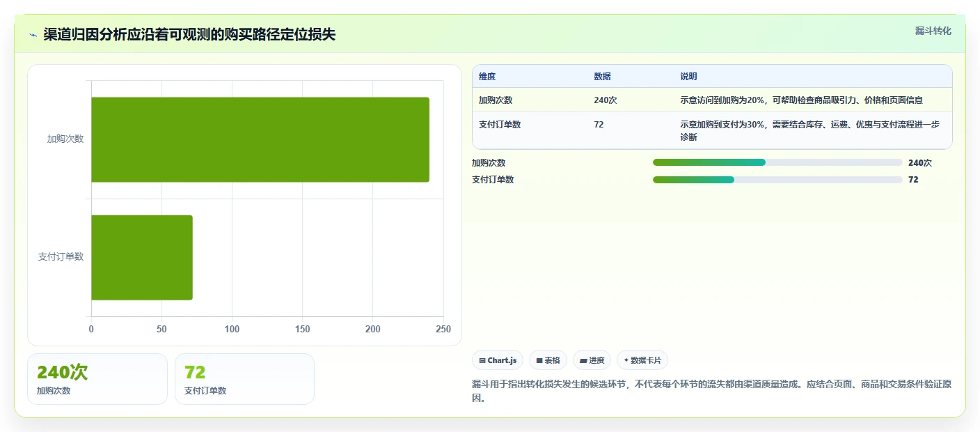Viewport: 980px width, 432px height.
Task: Click the description starting 示意加购到支付为30%
Action: point(809,130)
